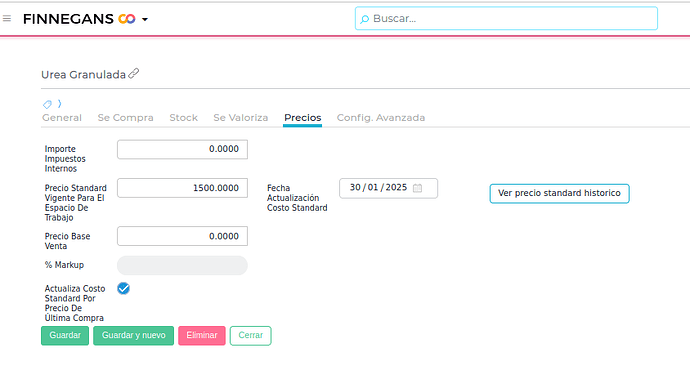Click the FINNEGANS brand name text
Screen dimensions: 690x388
(68, 19)
